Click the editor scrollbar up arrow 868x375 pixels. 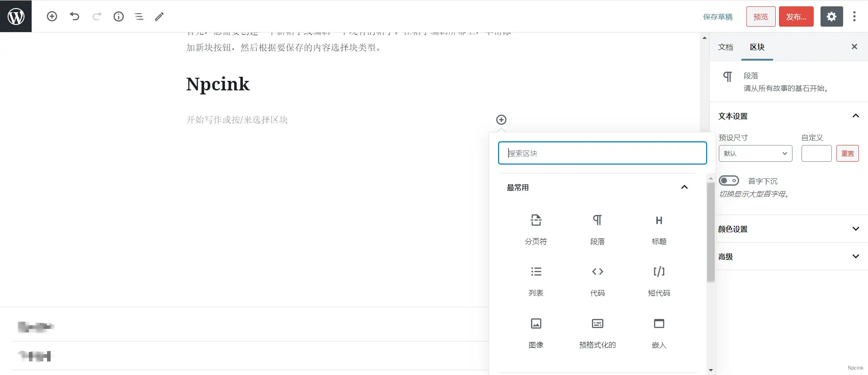[704, 38]
